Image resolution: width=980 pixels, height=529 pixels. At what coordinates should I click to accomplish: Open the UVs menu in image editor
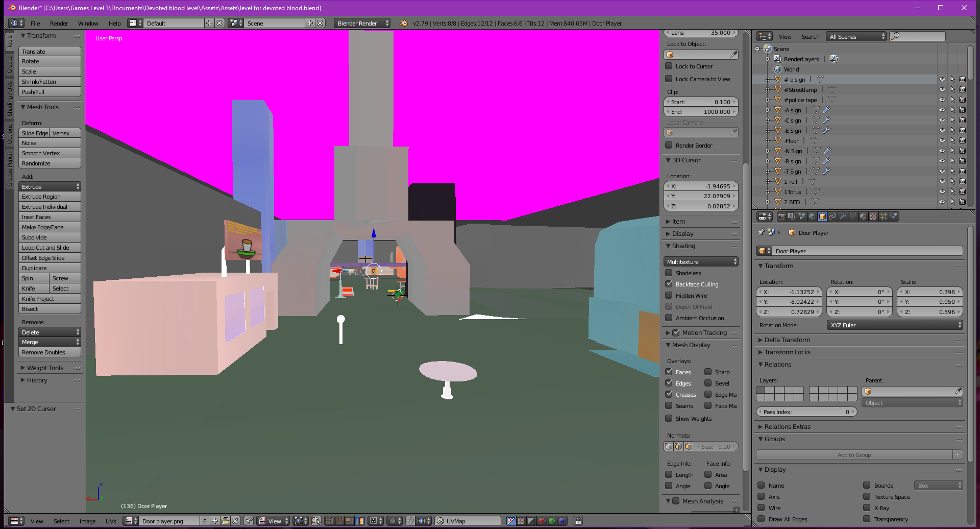click(111, 521)
